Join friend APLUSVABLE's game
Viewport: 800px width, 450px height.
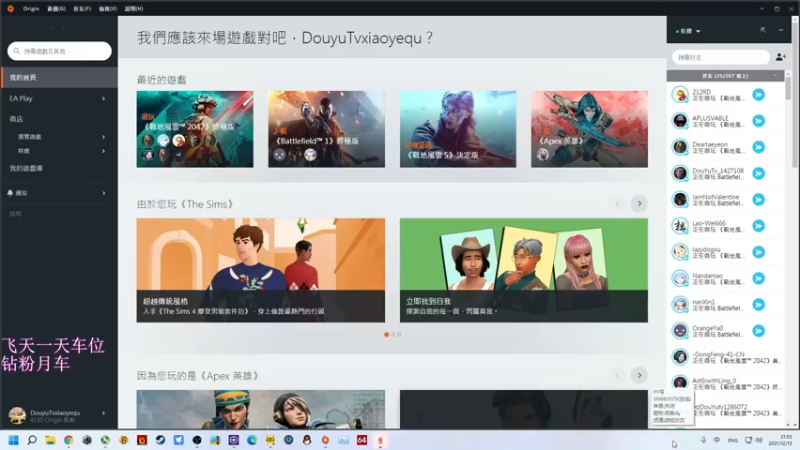click(759, 121)
